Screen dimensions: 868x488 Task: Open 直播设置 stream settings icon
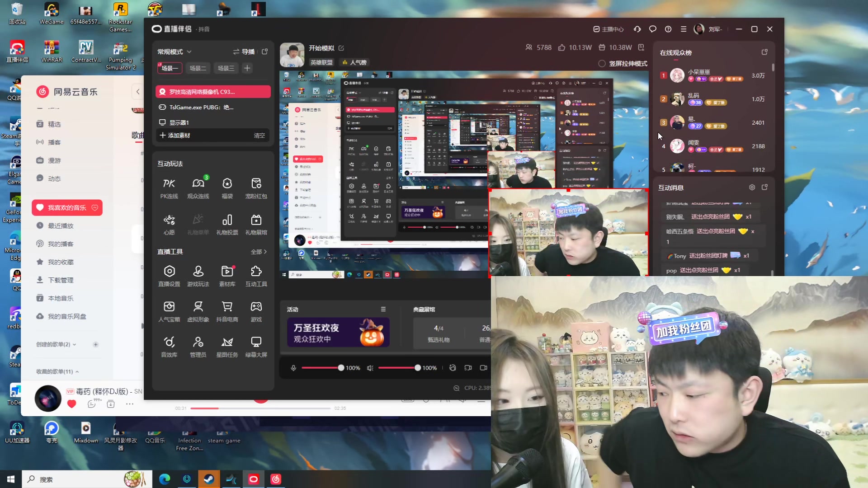click(169, 276)
